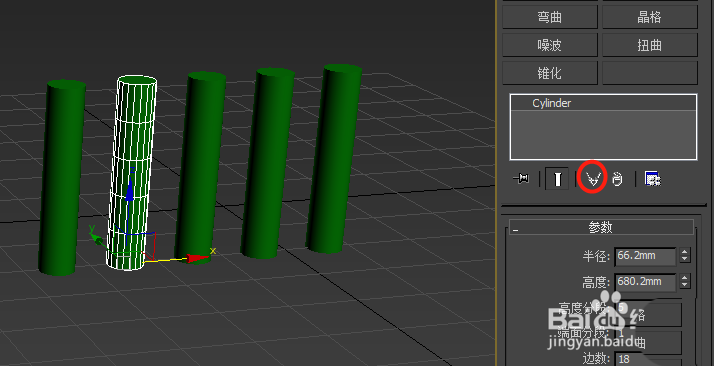Click the selected wireframe cylinder
The width and height of the screenshot is (714, 366).
coord(132,173)
